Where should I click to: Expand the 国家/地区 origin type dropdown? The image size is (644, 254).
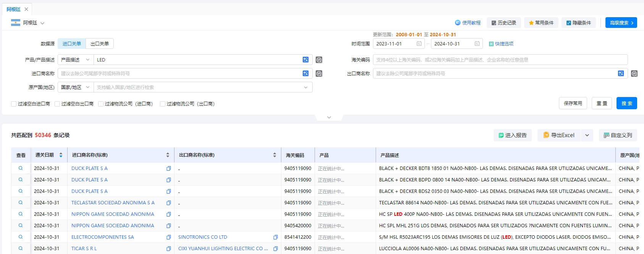coord(76,87)
